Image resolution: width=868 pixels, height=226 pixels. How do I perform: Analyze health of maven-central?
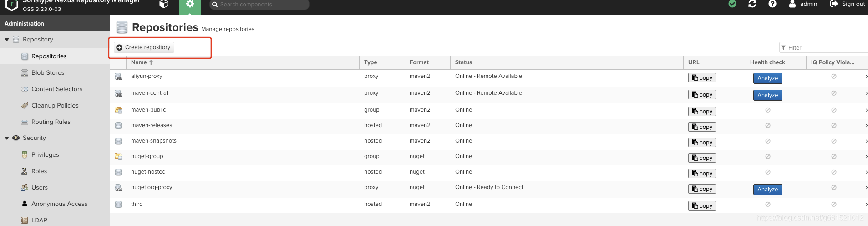tap(767, 95)
